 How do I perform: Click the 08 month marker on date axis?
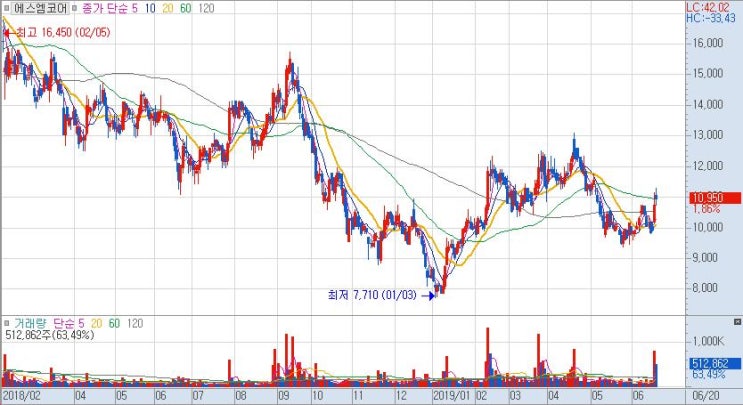[240, 396]
